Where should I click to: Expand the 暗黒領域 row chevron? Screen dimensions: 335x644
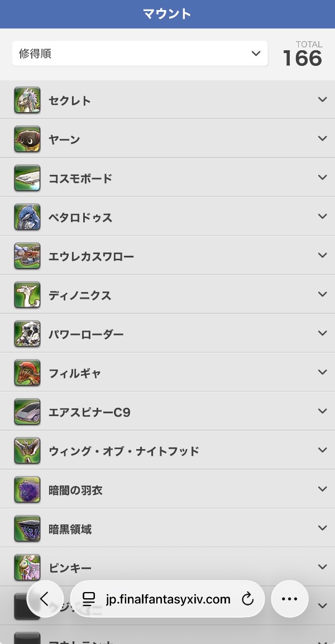click(x=322, y=528)
